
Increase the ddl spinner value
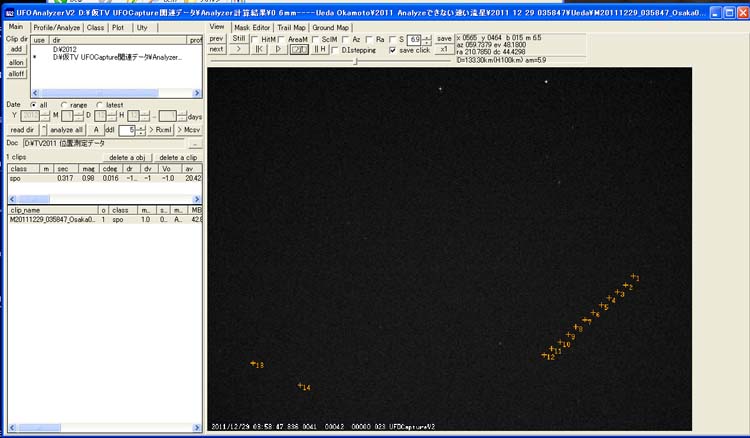point(139,127)
